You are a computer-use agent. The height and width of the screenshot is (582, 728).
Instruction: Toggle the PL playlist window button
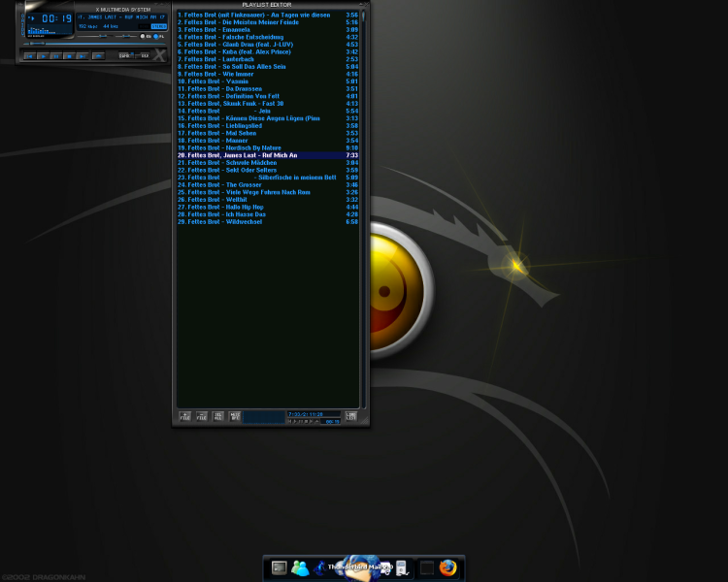[158, 36]
